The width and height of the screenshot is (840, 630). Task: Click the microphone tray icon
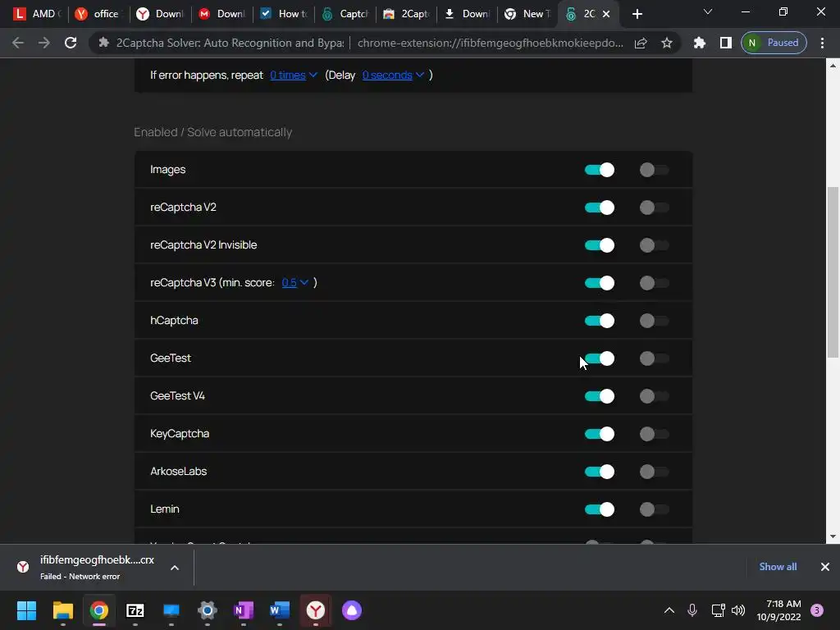[692, 610]
